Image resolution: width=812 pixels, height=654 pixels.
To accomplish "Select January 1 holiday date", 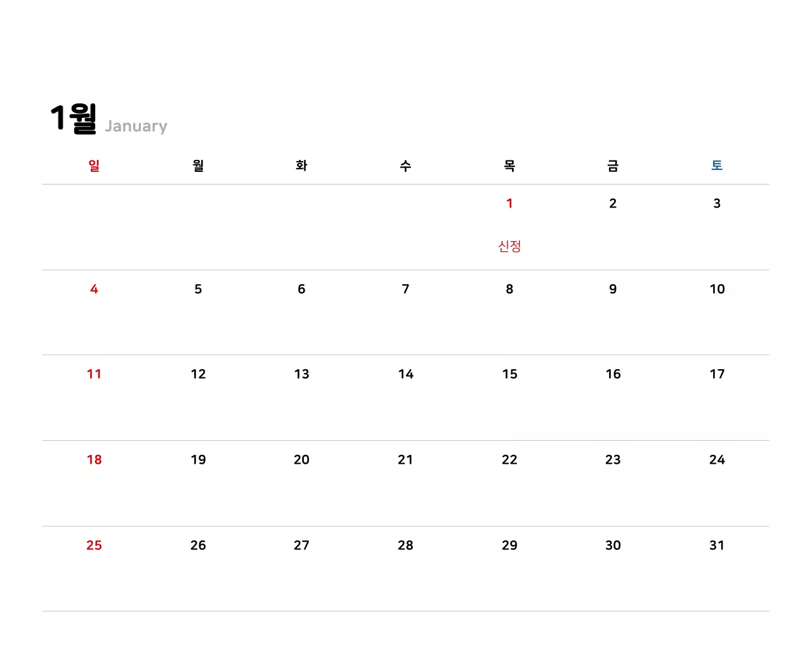I will pyautogui.click(x=509, y=204).
